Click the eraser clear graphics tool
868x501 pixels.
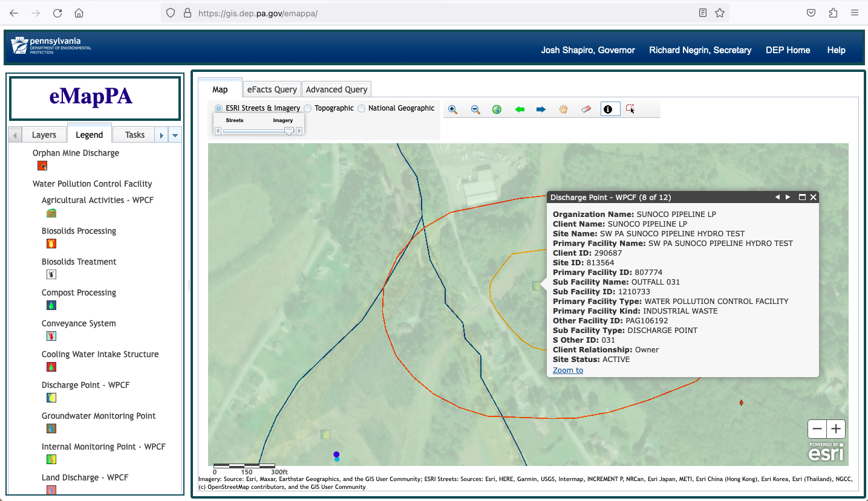[586, 109]
